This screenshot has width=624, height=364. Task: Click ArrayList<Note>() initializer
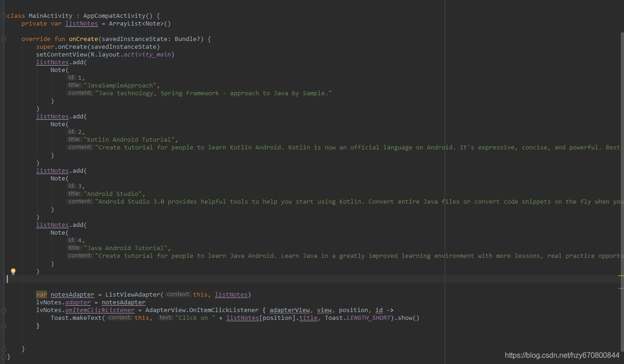[x=140, y=24]
